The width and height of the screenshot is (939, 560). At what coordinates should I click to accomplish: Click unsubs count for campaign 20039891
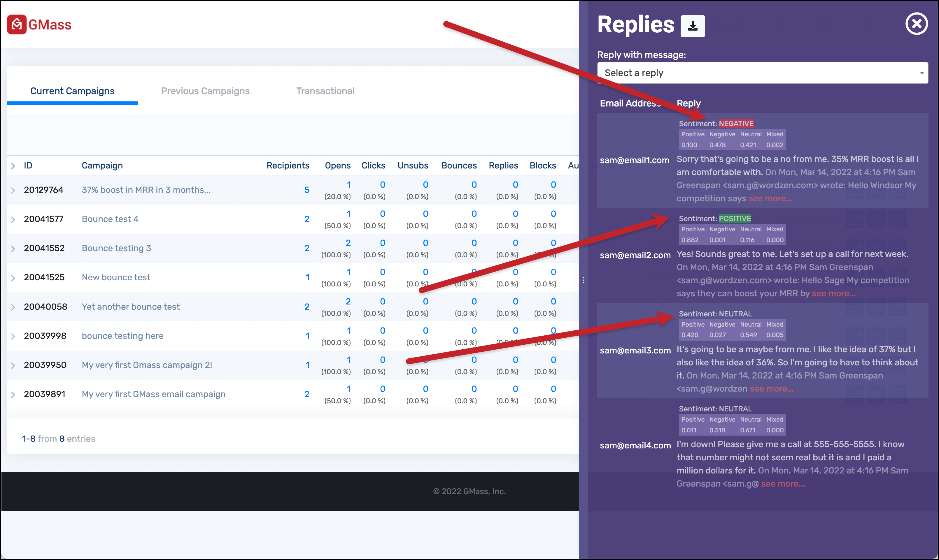click(425, 389)
